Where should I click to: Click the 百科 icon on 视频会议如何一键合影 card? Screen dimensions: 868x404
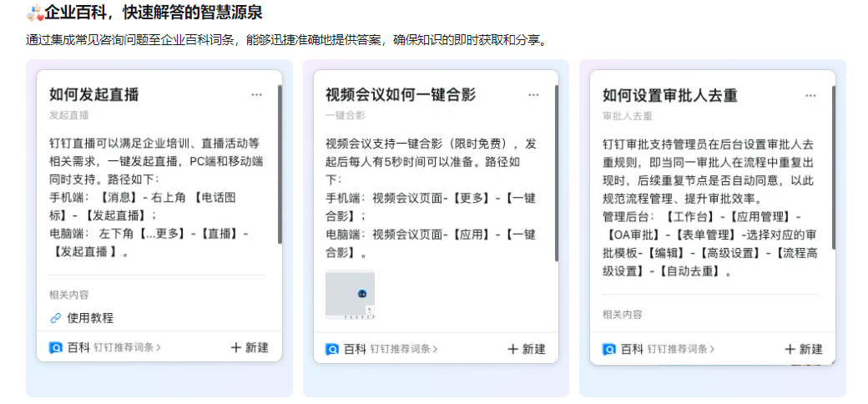(x=332, y=349)
